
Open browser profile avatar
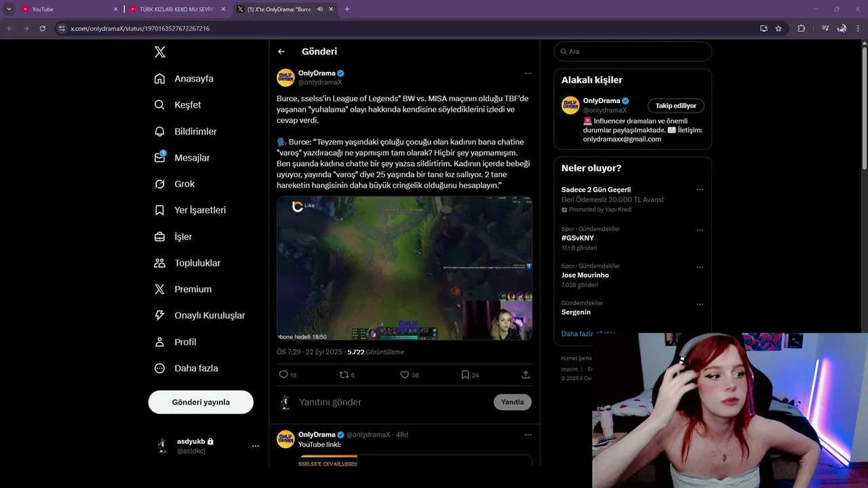(x=842, y=28)
